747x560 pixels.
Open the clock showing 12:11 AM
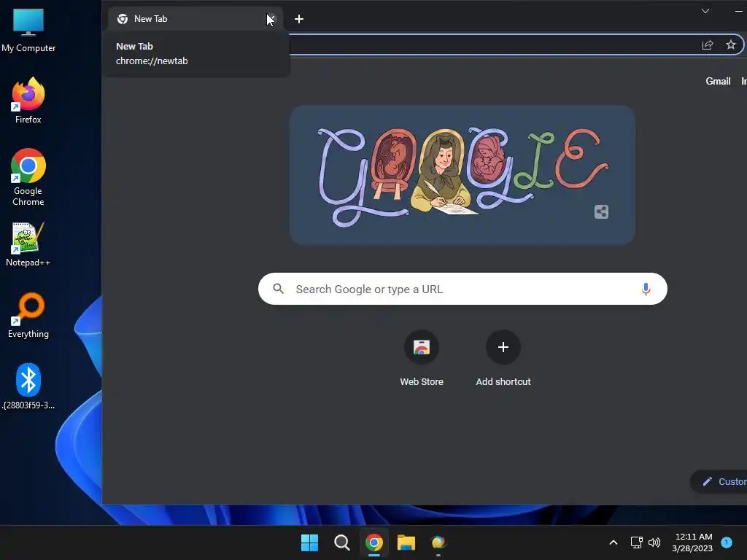pos(693,542)
